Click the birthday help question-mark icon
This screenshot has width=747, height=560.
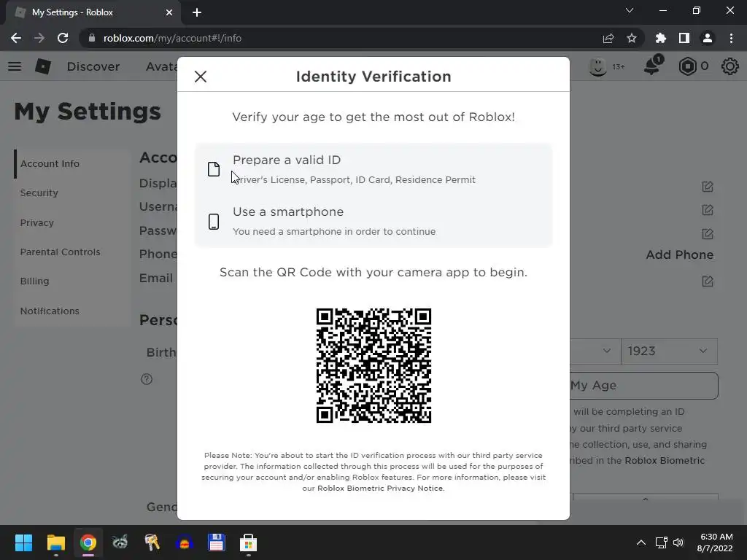147,379
